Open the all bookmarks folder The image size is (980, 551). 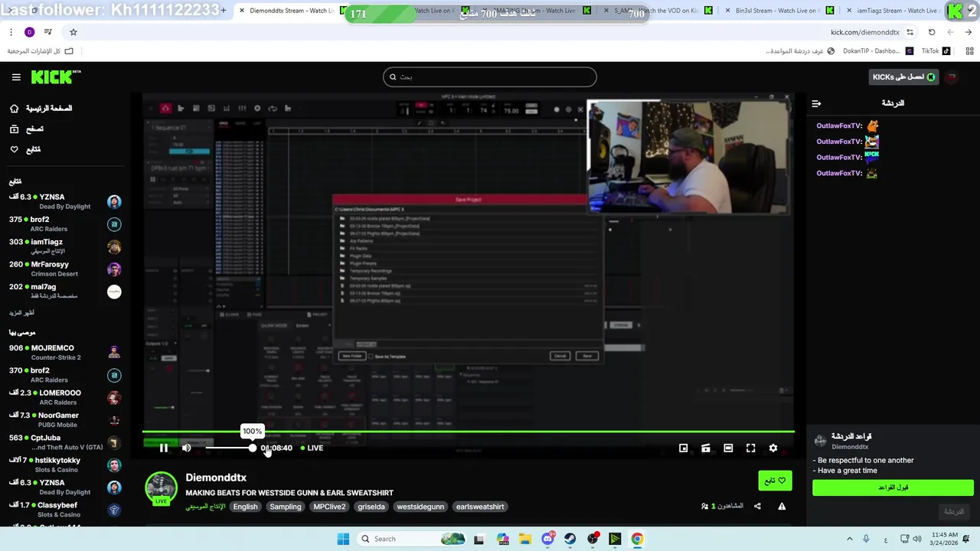[41, 51]
